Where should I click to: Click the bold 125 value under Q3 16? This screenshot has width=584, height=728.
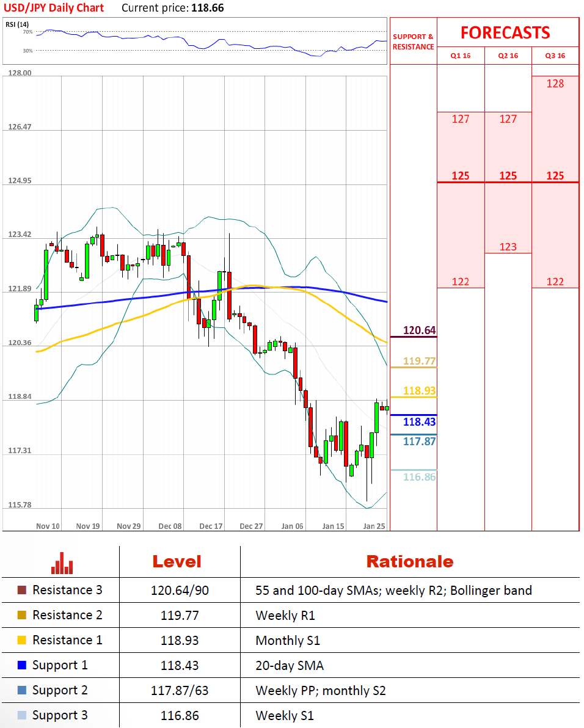point(555,176)
